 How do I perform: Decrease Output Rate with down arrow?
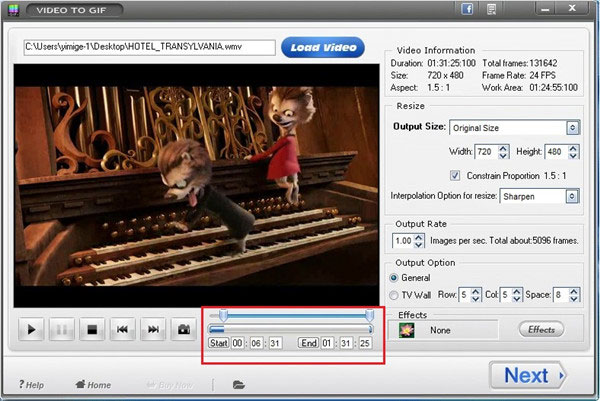pos(419,245)
